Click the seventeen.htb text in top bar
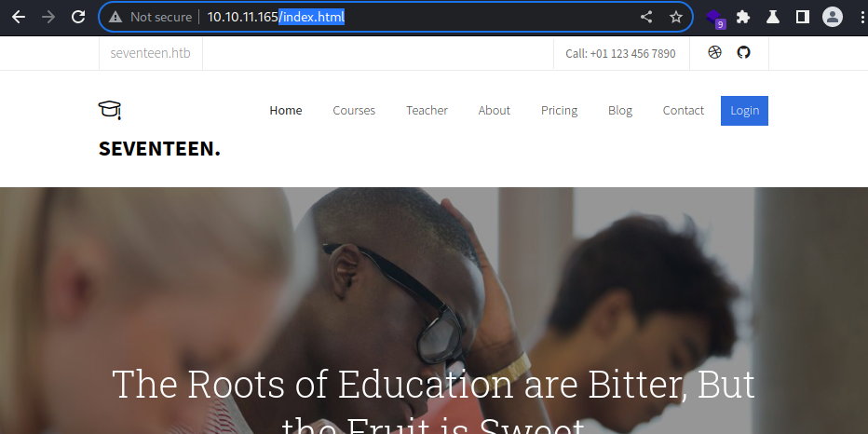This screenshot has height=434, width=868. 150,53
